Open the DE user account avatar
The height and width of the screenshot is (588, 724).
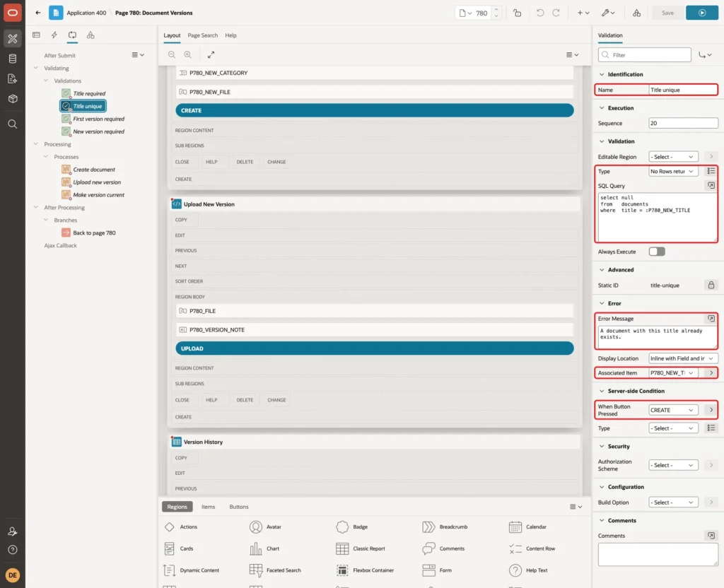pos(13,575)
